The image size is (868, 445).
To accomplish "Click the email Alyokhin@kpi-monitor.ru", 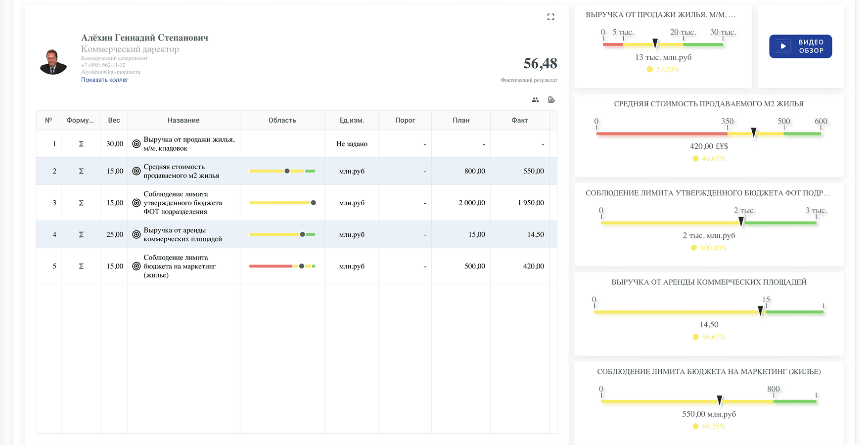I will pos(111,72).
